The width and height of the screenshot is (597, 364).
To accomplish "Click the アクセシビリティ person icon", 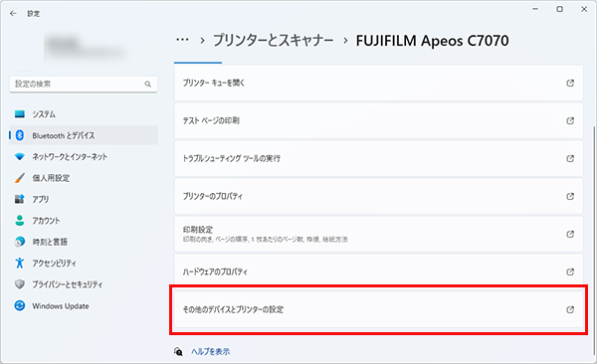I will [20, 264].
